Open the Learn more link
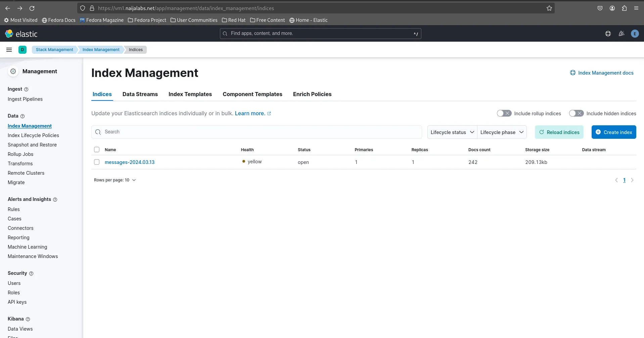This screenshot has width=644, height=338. (x=253, y=114)
